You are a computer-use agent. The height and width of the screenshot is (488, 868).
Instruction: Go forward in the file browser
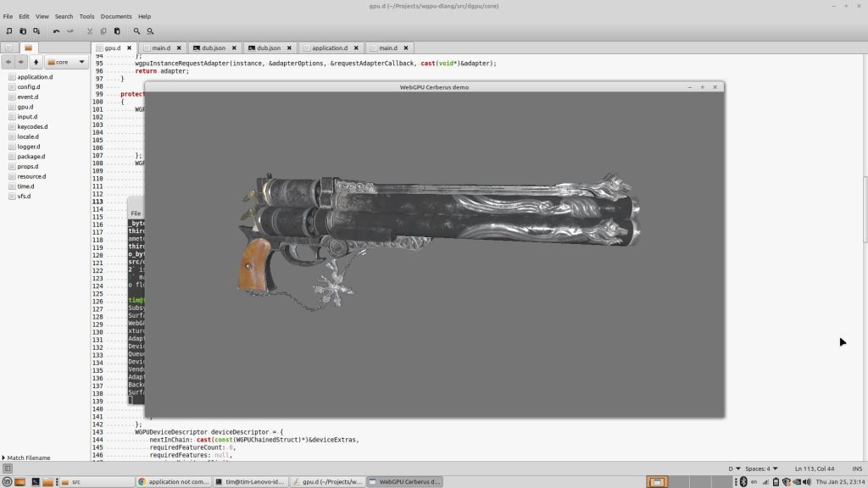[21, 62]
